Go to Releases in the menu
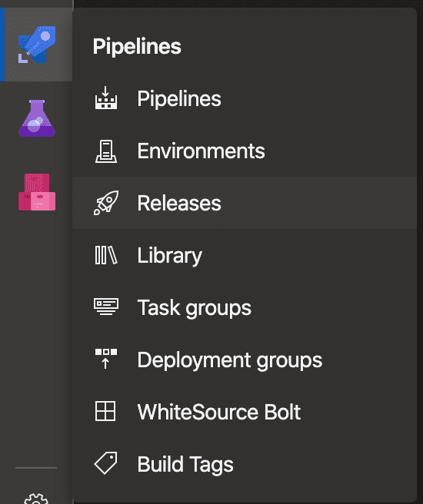The image size is (423, 504). [245, 203]
